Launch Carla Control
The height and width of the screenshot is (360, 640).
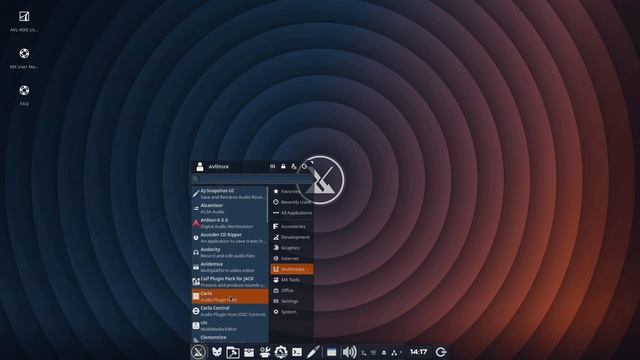pyautogui.click(x=230, y=311)
